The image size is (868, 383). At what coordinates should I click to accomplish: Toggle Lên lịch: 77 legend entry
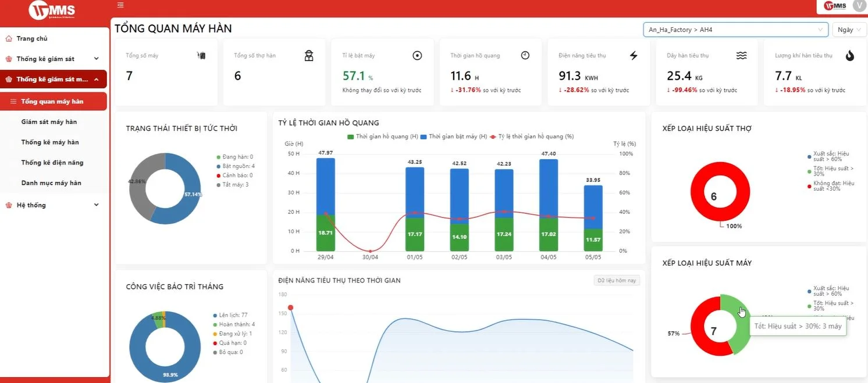click(x=230, y=315)
